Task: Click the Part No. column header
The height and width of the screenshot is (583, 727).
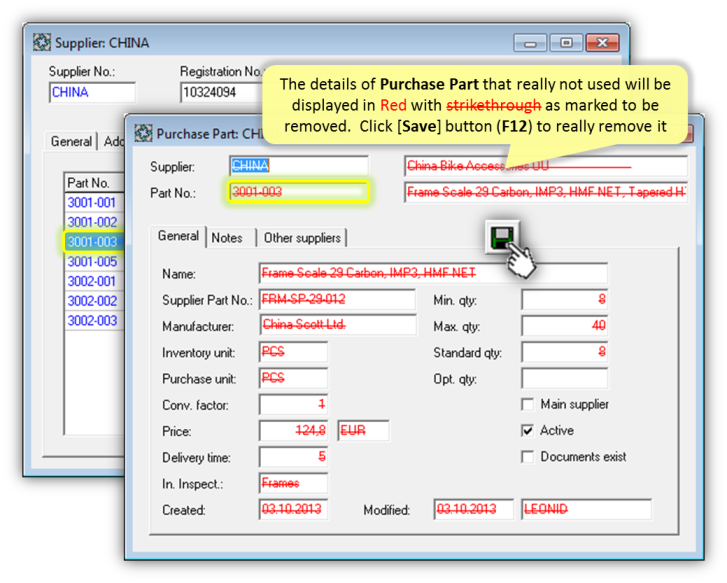Action: 95,183
